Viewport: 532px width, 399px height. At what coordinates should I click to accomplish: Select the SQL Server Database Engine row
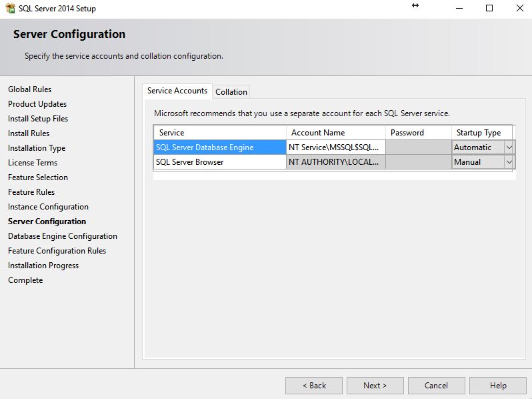point(220,147)
